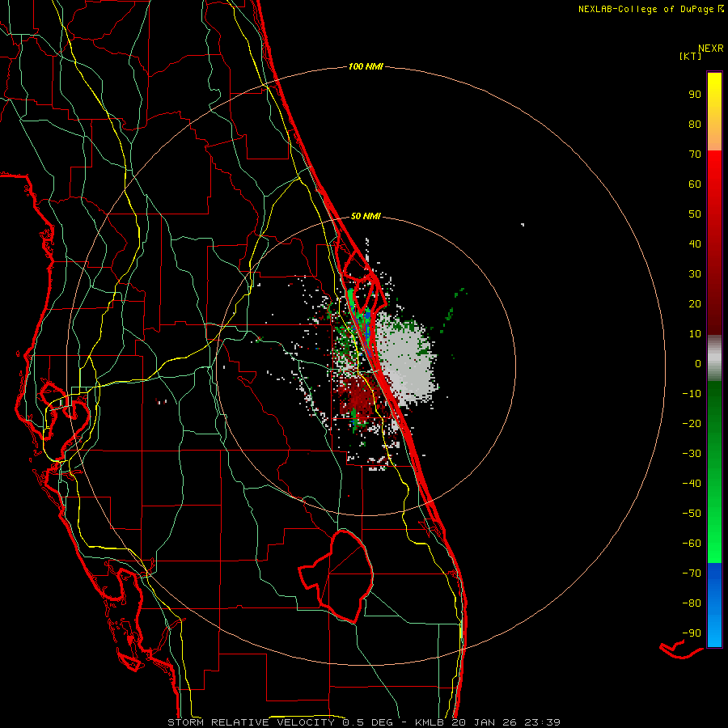Click the -70 scale value

click(692, 574)
